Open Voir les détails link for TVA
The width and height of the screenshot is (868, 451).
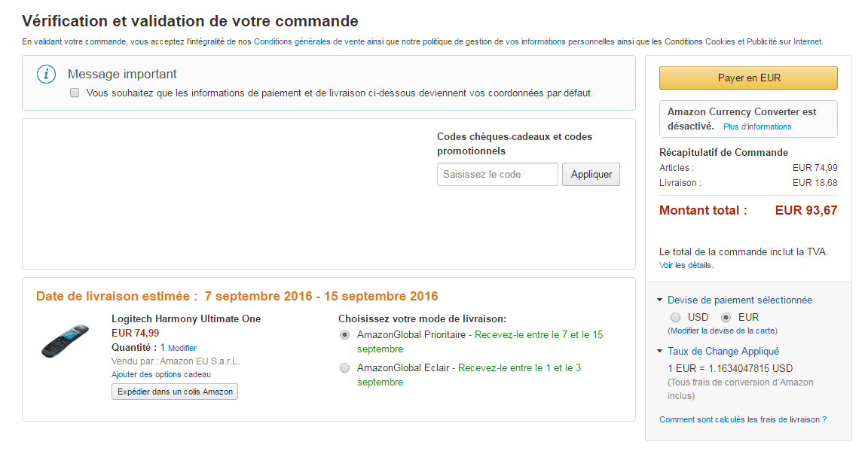point(686,265)
